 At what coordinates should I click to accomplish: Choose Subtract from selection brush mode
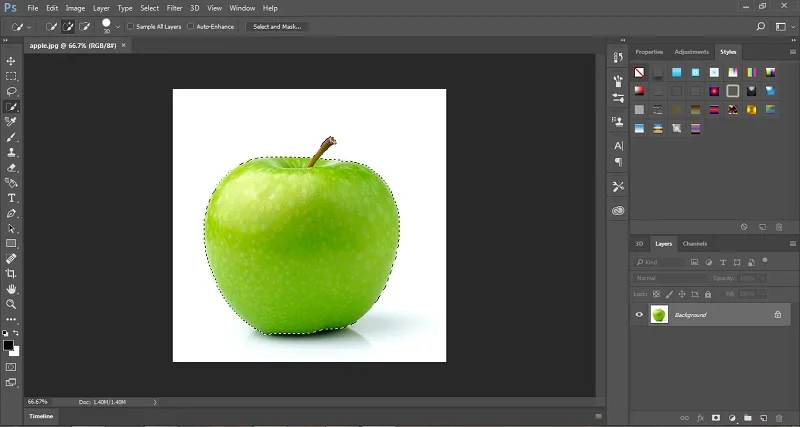click(85, 27)
